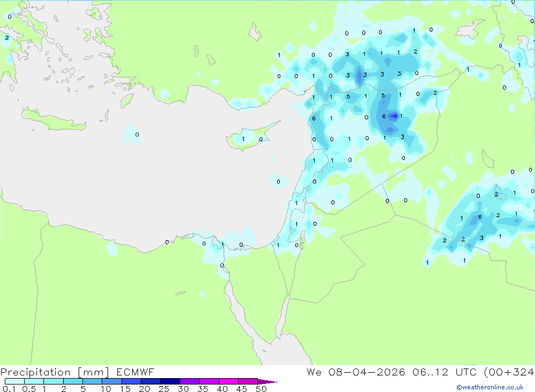Viewport: 535px width, 392px height.
Task: Click the 'ECMWF' model label
Action: pyautogui.click(x=135, y=372)
